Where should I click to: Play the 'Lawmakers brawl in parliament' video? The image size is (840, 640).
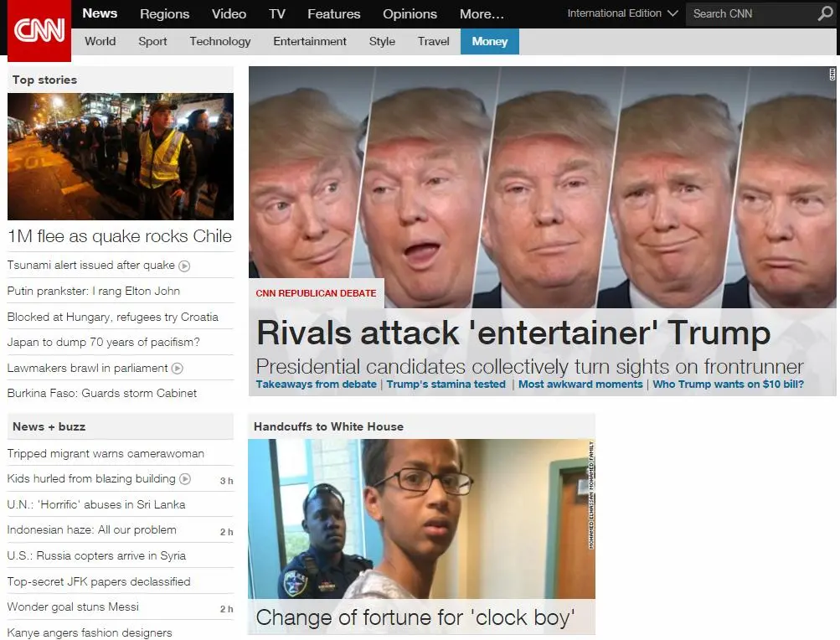tap(178, 368)
